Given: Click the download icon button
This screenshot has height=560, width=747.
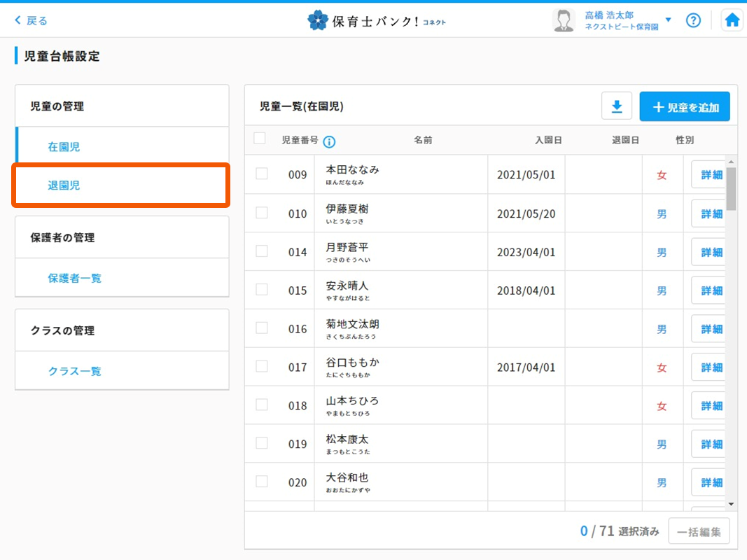Looking at the screenshot, I should point(617,106).
